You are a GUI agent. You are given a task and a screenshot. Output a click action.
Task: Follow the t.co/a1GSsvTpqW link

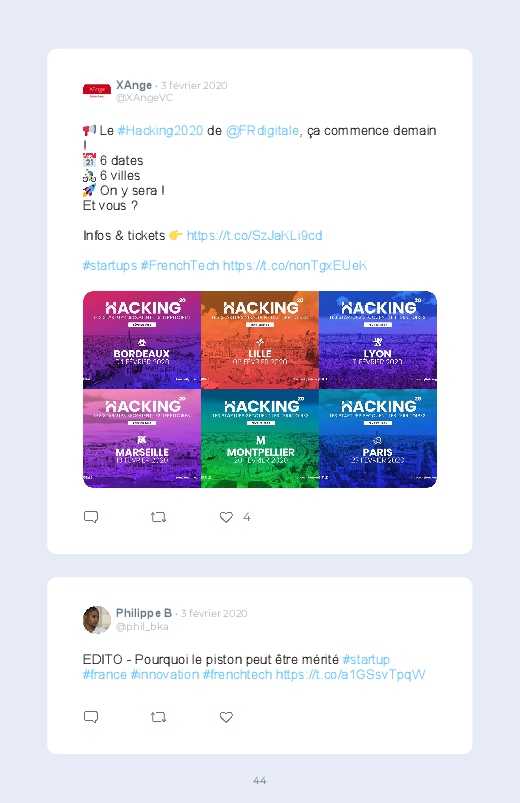point(350,674)
